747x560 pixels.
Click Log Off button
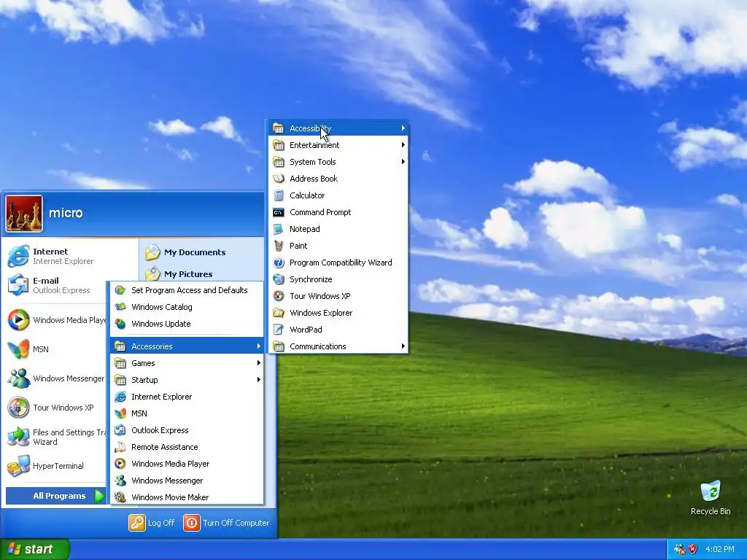click(152, 522)
